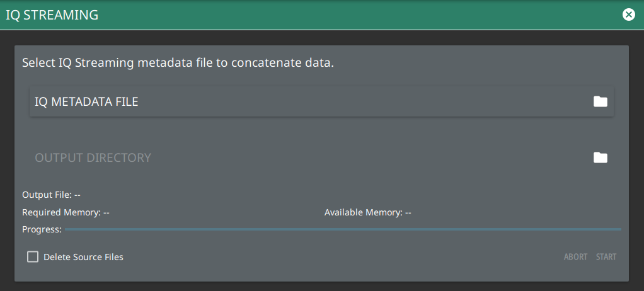Close the IQ Streaming dialog
This screenshot has height=291, width=644.
click(628, 14)
